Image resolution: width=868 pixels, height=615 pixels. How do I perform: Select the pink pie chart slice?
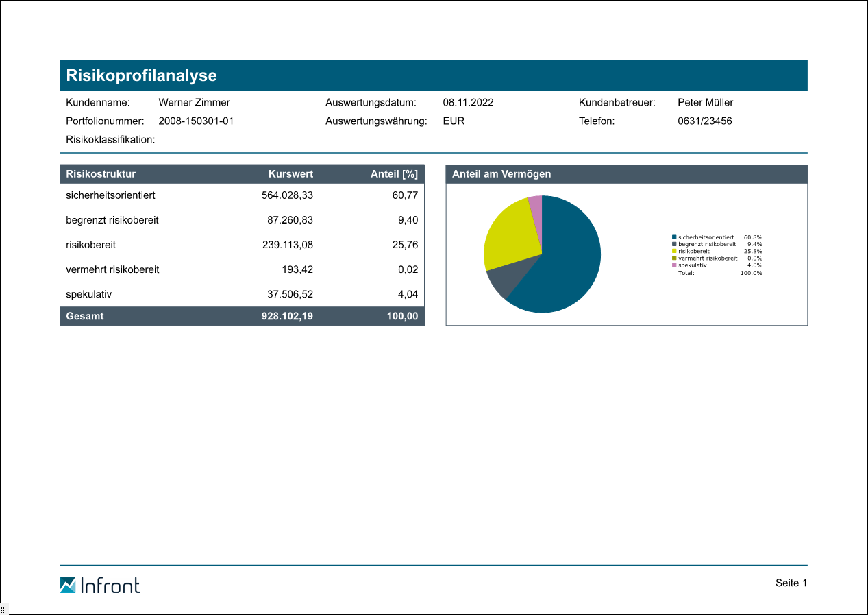(536, 203)
